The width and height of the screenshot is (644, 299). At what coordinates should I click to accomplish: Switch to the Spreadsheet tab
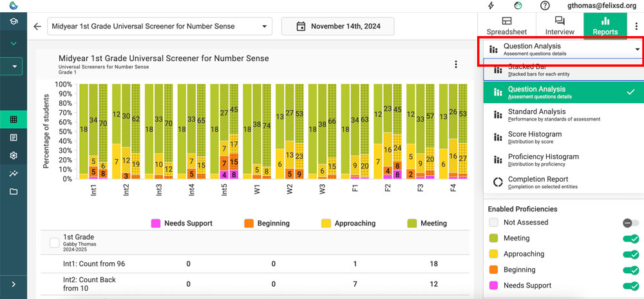point(506,26)
